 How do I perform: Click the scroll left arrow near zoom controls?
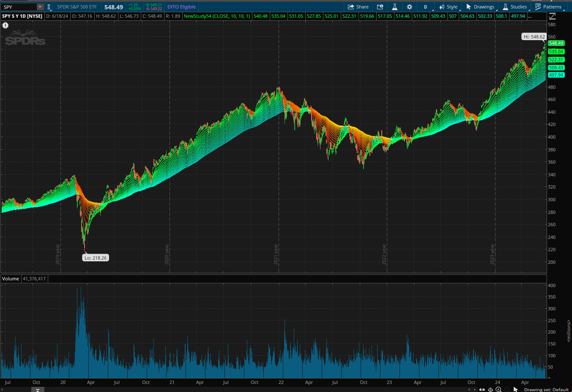pyautogui.click(x=469, y=389)
